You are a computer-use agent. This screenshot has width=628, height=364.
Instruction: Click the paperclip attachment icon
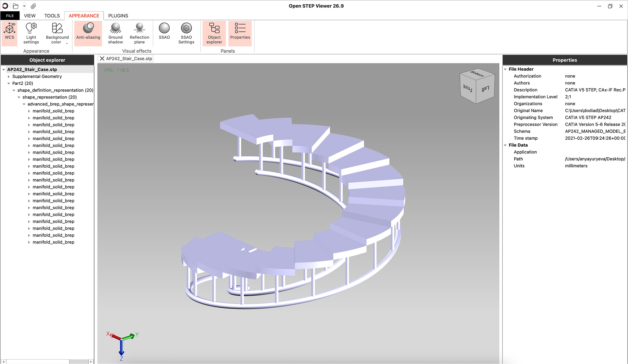pyautogui.click(x=33, y=6)
